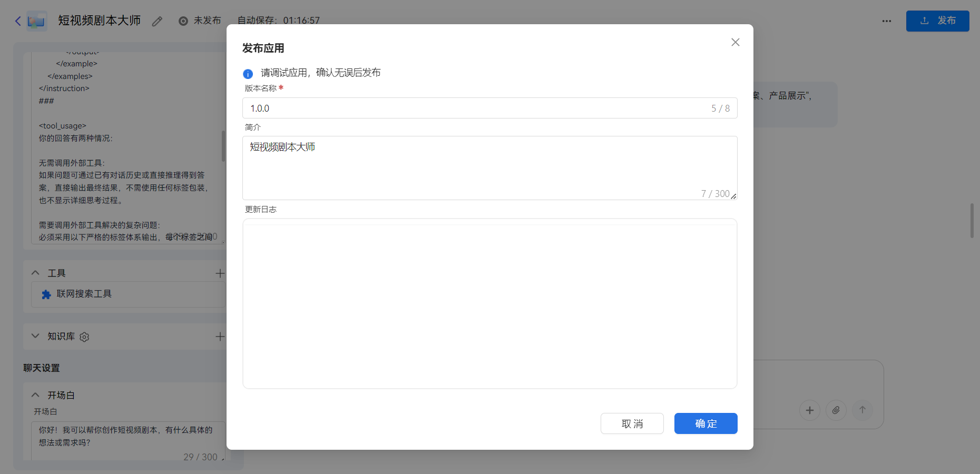
Task: Click the resize handle of the 简介 text area
Action: coord(733,196)
